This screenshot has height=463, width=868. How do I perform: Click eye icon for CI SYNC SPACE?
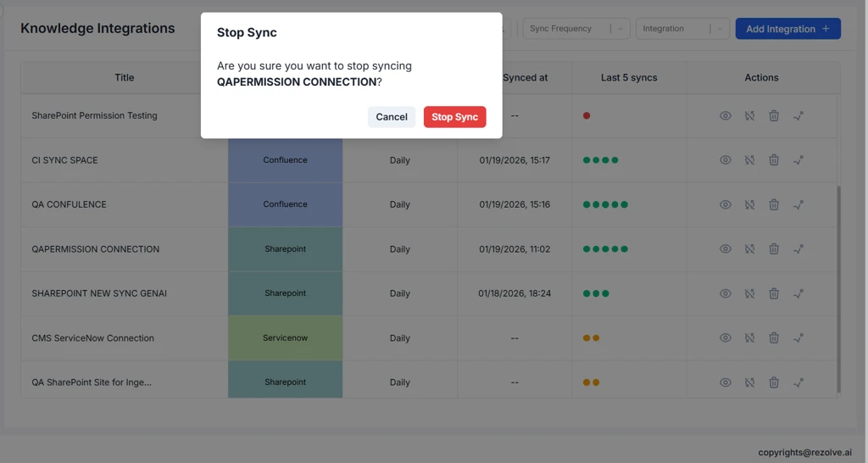(x=726, y=160)
